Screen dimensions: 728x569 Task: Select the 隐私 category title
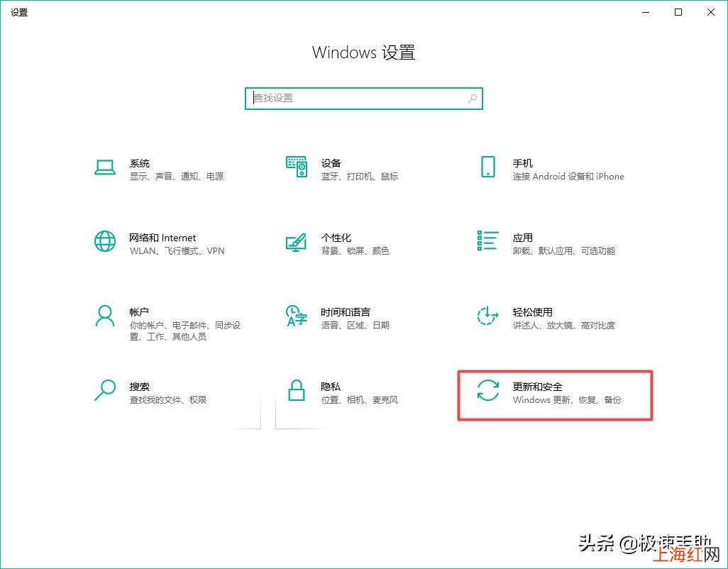[331, 387]
